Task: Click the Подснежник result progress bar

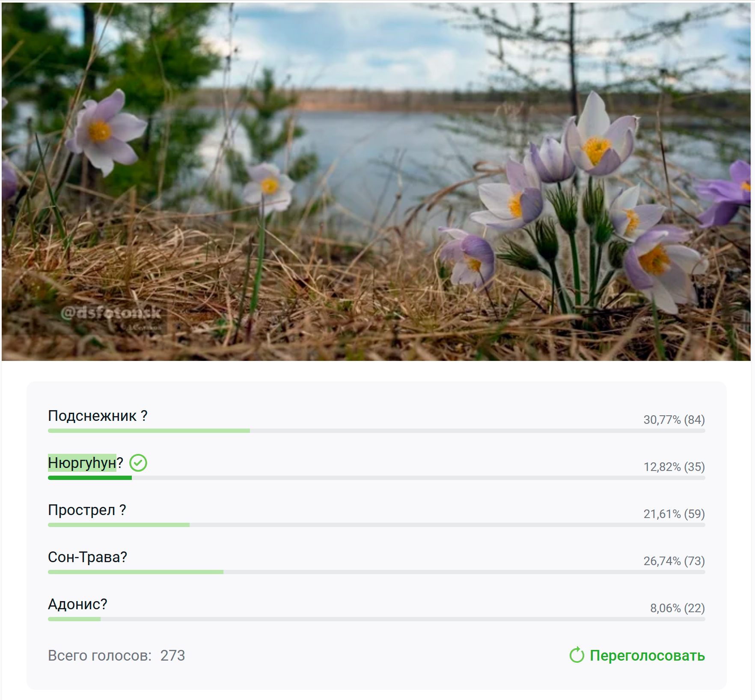Action: pyautogui.click(x=377, y=431)
